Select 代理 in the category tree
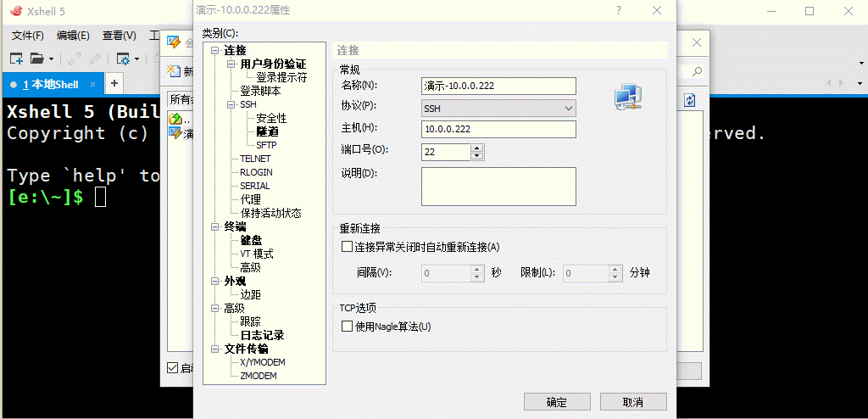 click(x=250, y=199)
